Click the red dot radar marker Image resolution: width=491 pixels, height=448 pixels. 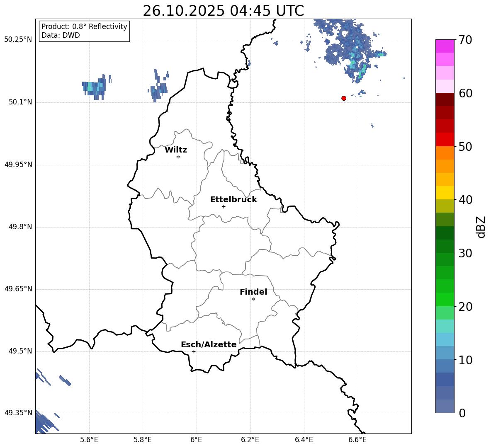click(344, 98)
